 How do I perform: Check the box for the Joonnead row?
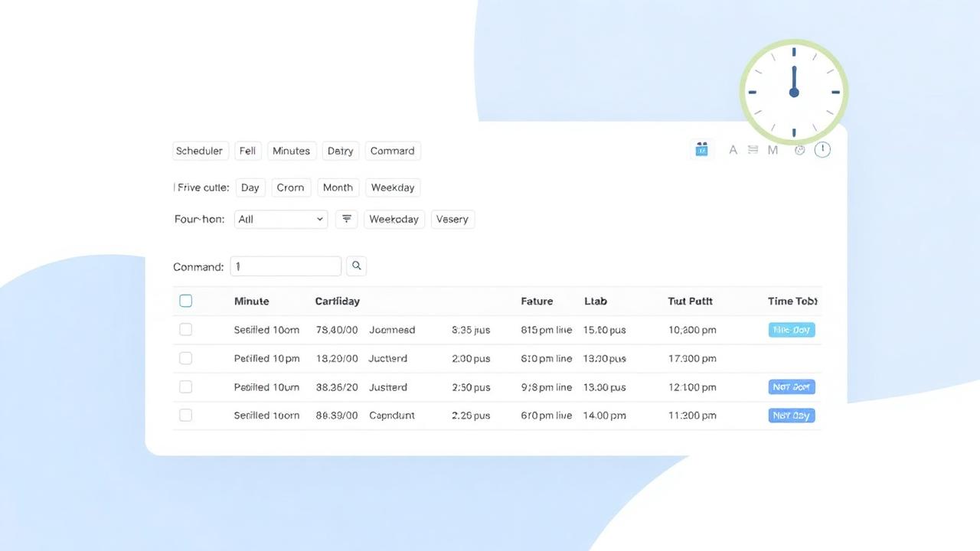click(x=185, y=330)
